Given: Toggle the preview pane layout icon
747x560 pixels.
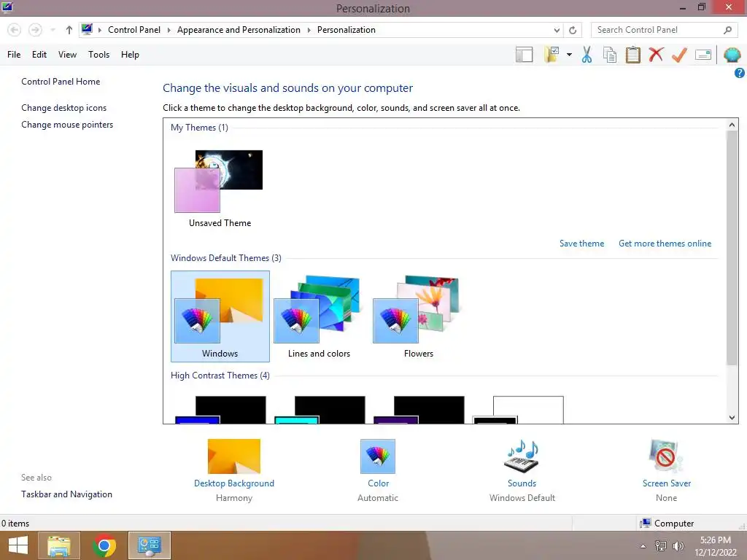Looking at the screenshot, I should click(x=524, y=54).
